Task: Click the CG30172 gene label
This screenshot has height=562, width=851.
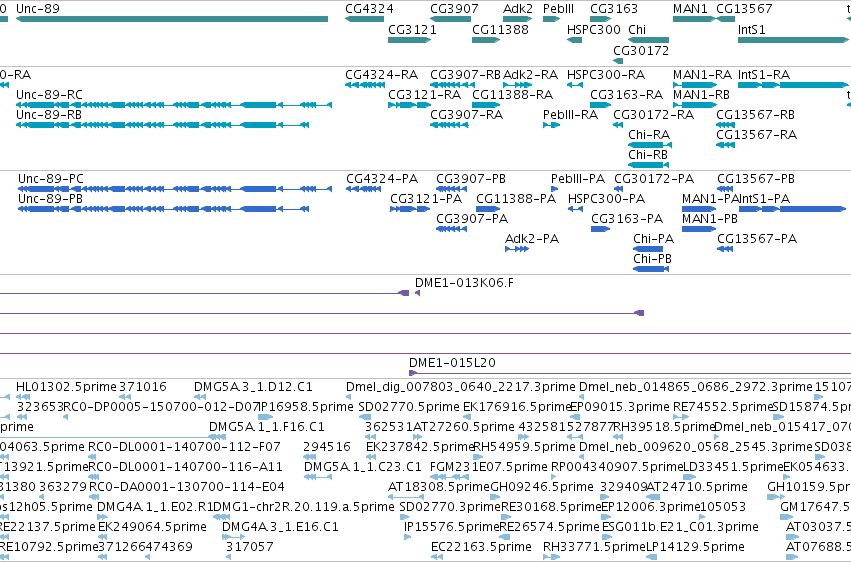Action: (x=641, y=50)
